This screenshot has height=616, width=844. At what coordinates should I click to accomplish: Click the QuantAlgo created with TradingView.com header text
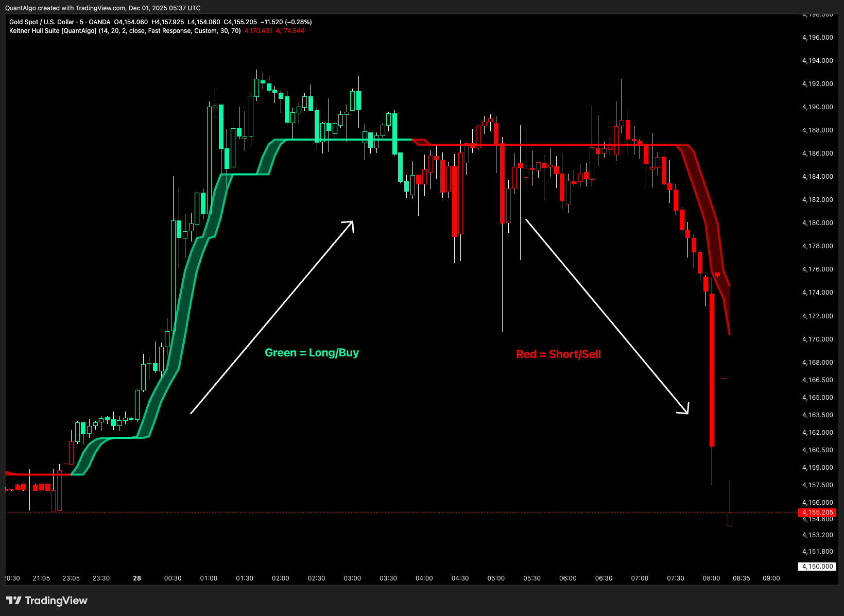[x=102, y=8]
